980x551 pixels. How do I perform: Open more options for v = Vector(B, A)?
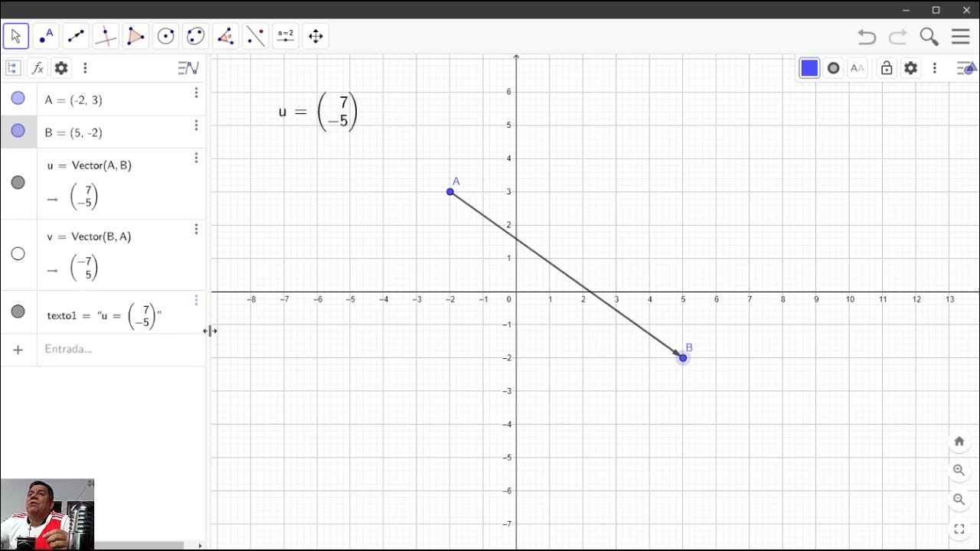click(x=196, y=229)
